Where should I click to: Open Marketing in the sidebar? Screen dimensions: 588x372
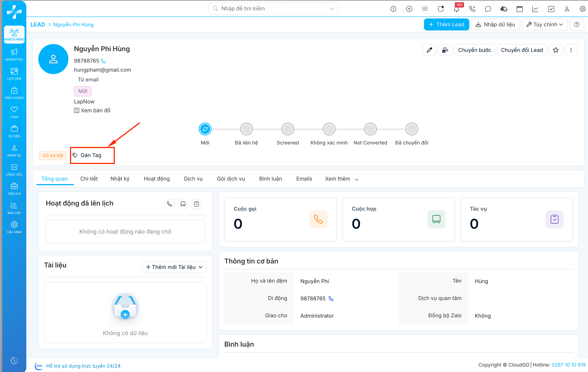coord(14,55)
